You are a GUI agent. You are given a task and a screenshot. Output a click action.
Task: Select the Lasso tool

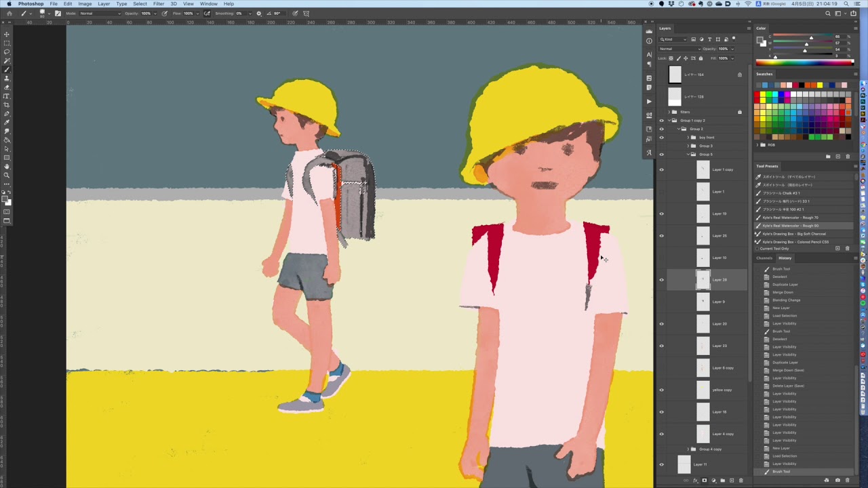tap(7, 52)
